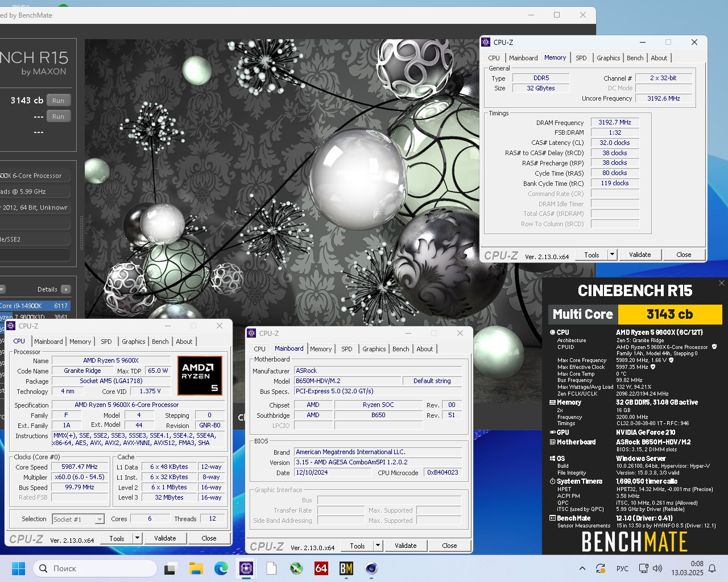
Task: Click the BIOS Date value 12/10/2024
Action: [332, 472]
